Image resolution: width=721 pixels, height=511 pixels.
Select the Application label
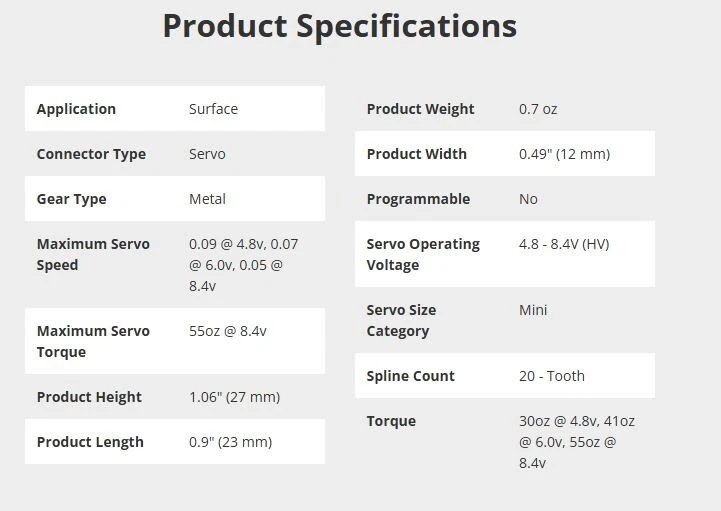click(76, 109)
